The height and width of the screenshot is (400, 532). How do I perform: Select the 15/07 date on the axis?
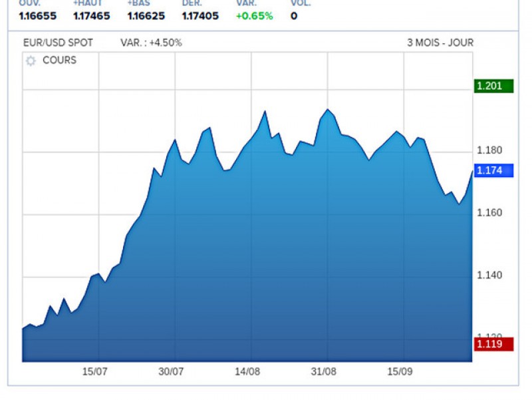95,371
